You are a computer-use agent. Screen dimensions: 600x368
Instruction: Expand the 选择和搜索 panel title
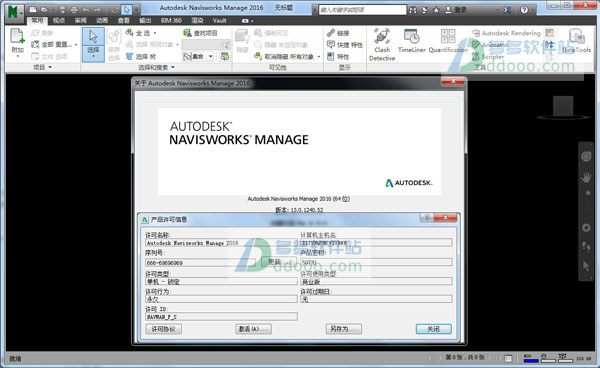[156, 67]
